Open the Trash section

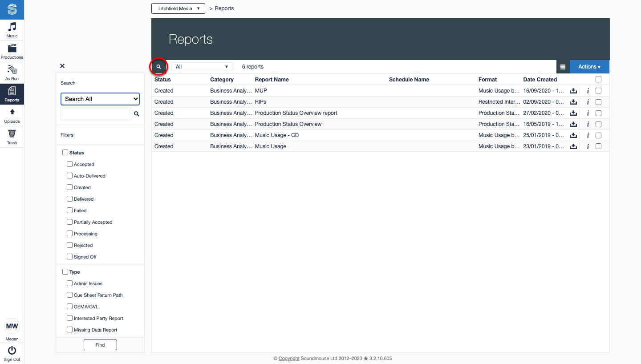12,137
